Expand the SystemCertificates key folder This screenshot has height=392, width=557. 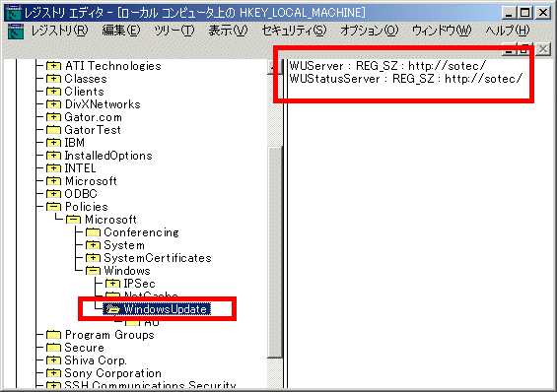coord(93,257)
